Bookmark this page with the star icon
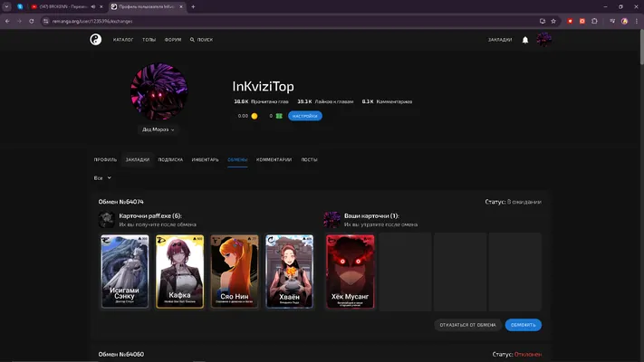 pos(553,21)
